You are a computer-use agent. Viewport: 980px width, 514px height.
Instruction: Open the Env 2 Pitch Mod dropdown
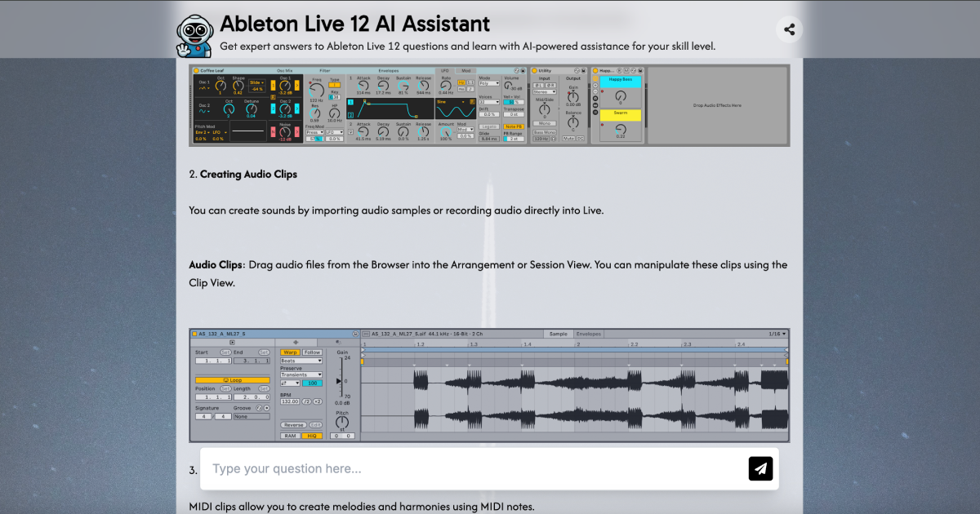(202, 132)
